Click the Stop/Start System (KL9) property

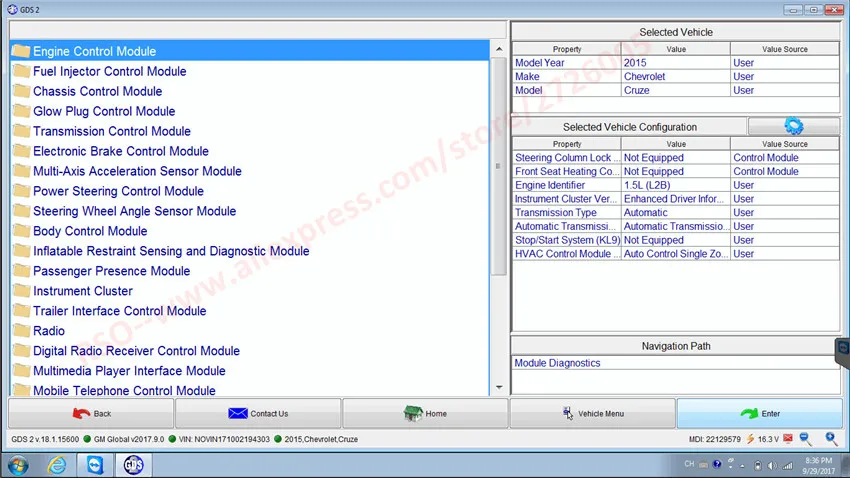point(566,240)
